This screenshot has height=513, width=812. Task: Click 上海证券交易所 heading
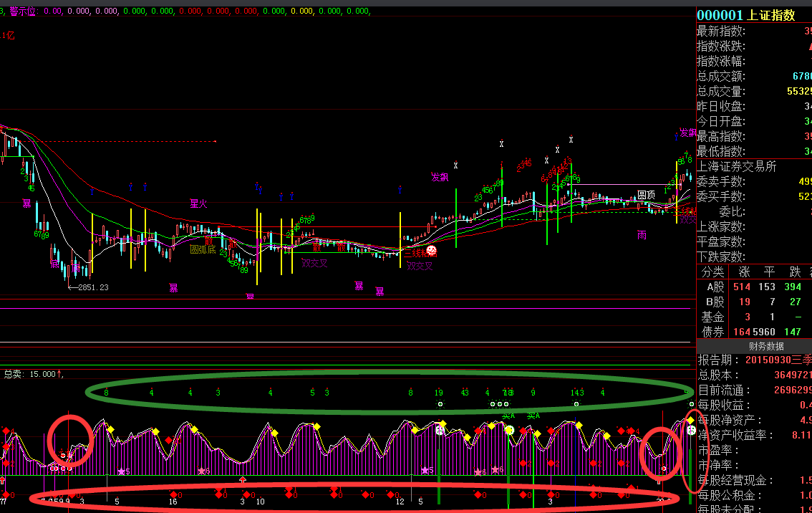tap(737, 167)
